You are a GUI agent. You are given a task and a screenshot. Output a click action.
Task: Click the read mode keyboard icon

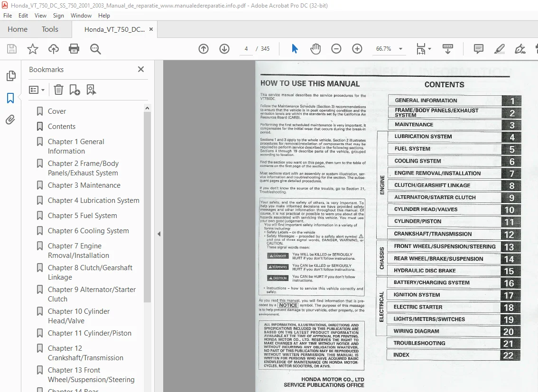[x=448, y=49]
